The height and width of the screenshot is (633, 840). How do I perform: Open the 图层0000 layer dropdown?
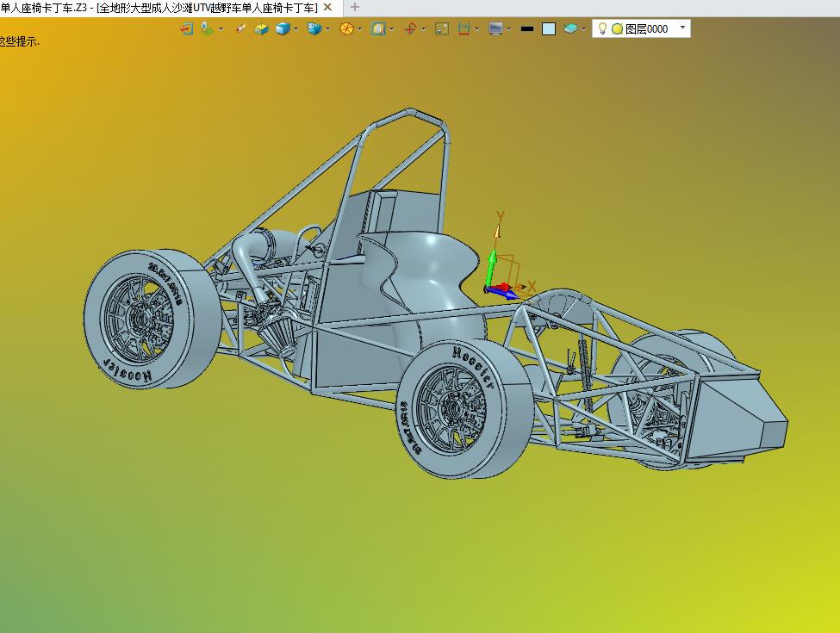click(x=683, y=28)
